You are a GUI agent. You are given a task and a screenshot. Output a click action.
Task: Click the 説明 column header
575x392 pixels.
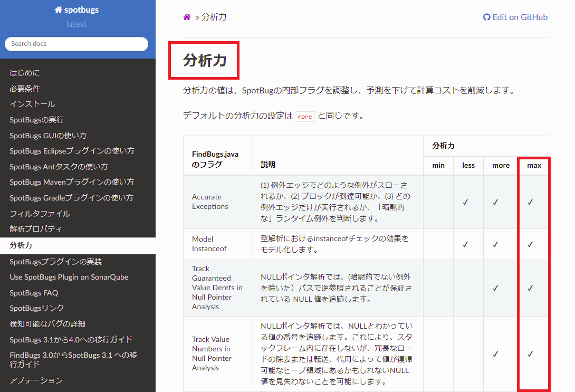coord(268,165)
